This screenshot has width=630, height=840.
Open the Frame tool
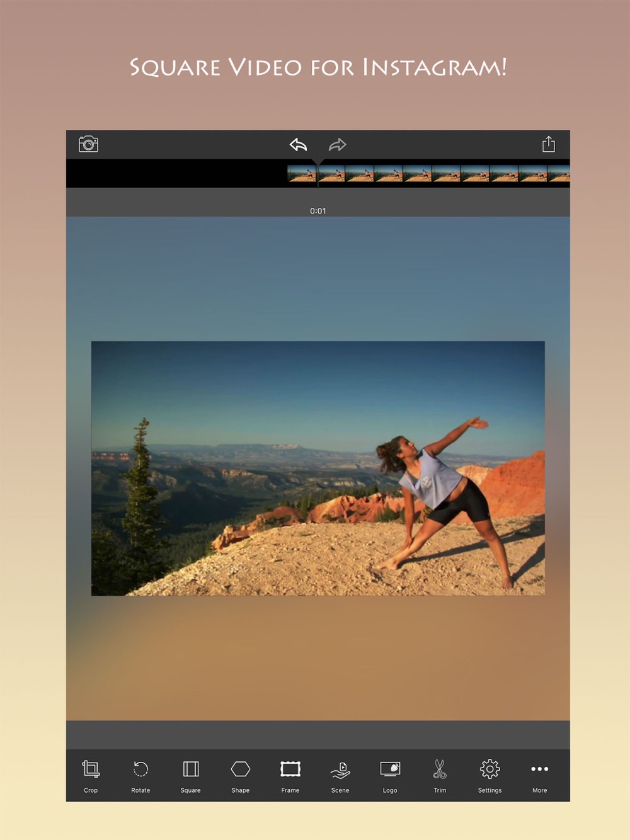pos(290,776)
